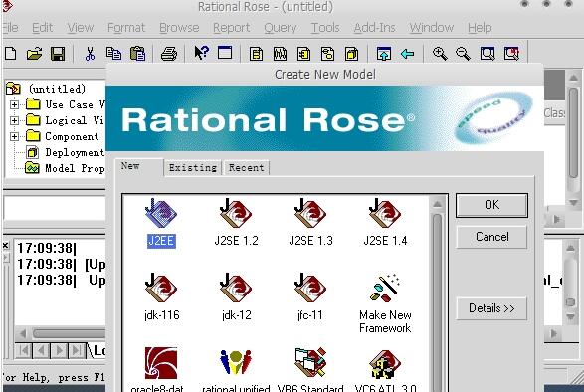Browse state machine diagram toolbar icon

coord(327,54)
